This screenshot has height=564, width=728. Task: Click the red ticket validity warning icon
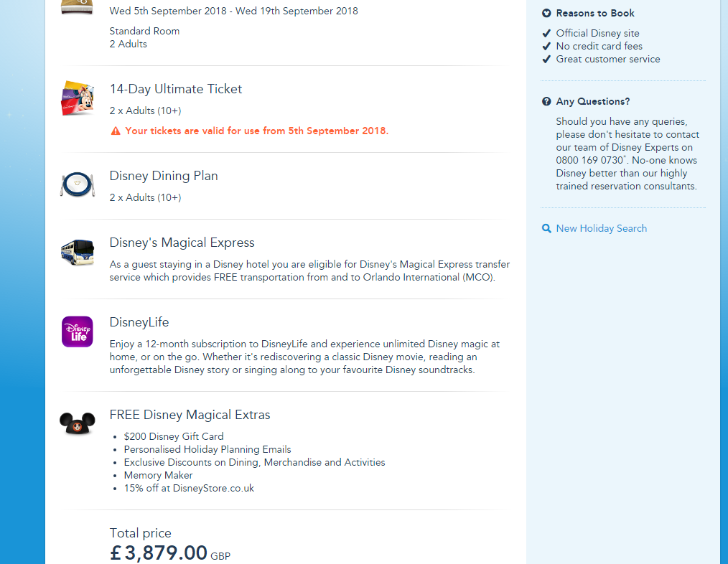[x=115, y=131]
